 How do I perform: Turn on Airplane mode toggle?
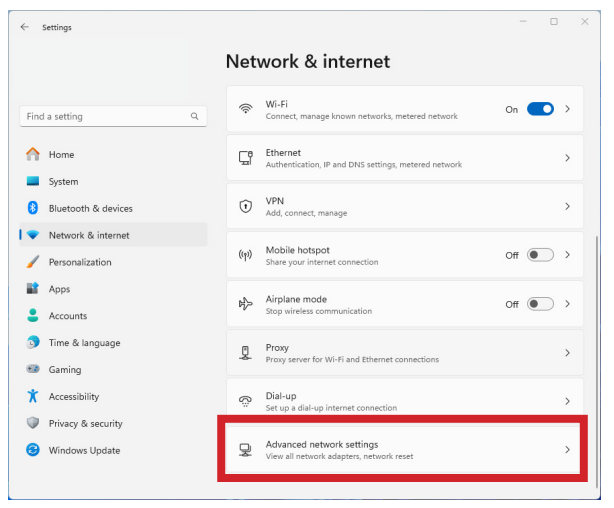coord(540,304)
